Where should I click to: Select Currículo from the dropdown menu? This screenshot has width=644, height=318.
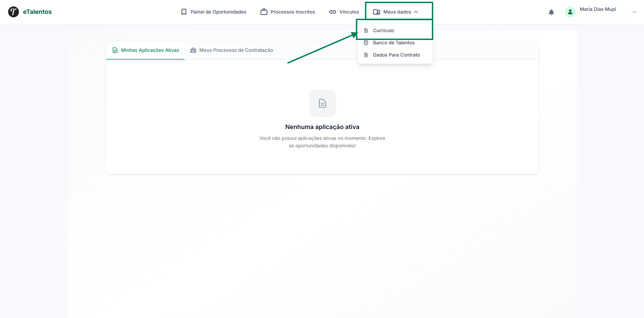383,30
